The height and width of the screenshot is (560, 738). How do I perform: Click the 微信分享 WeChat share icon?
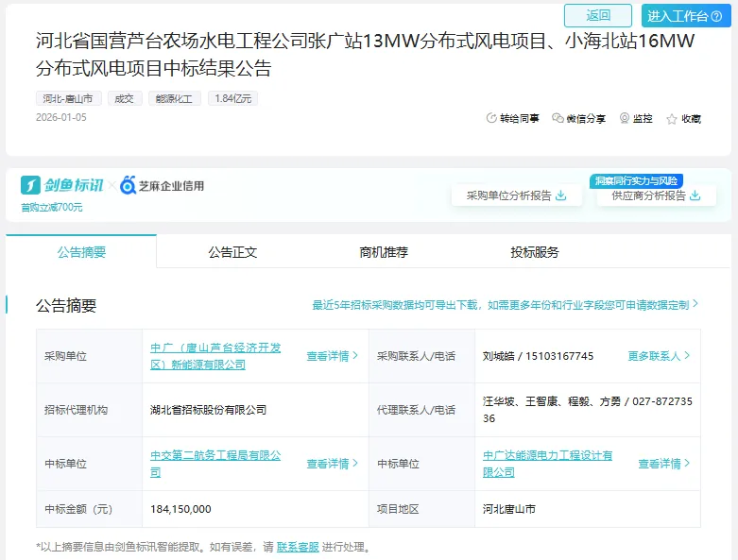558,119
